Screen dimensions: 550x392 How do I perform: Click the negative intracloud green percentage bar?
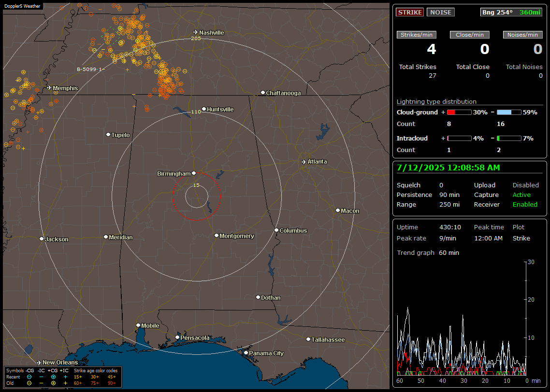[509, 139]
